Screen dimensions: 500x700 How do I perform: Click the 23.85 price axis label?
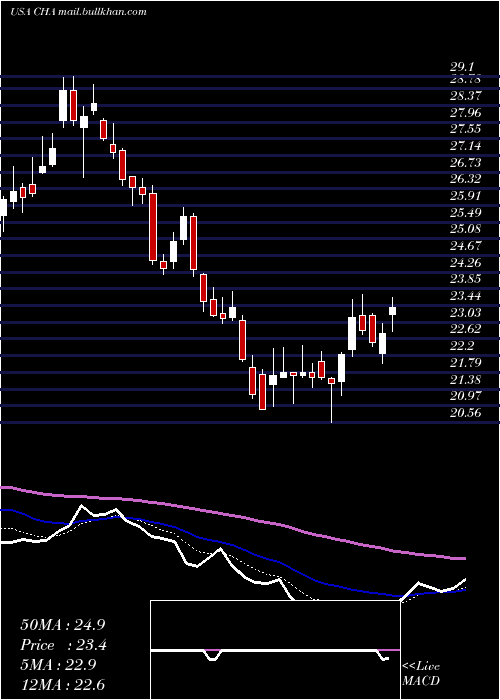[x=466, y=279]
